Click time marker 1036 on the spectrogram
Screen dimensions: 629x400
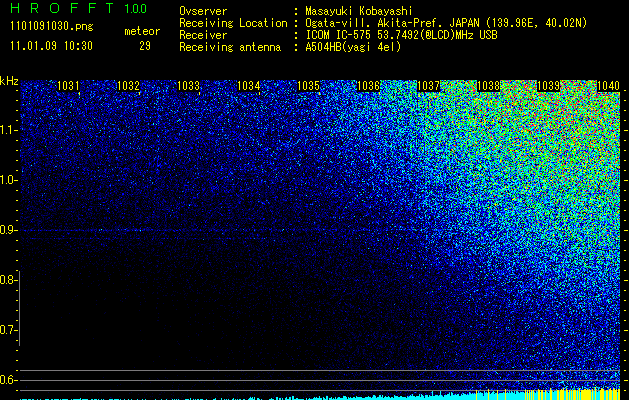tap(368, 86)
